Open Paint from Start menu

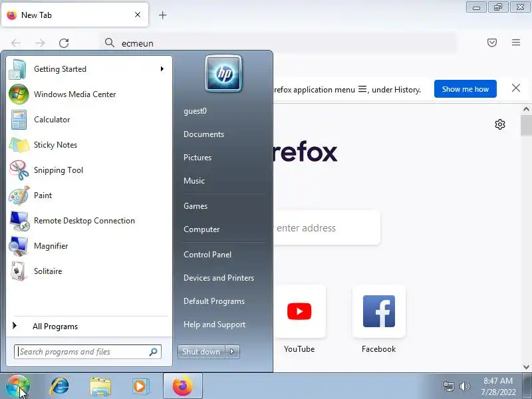pos(88,196)
